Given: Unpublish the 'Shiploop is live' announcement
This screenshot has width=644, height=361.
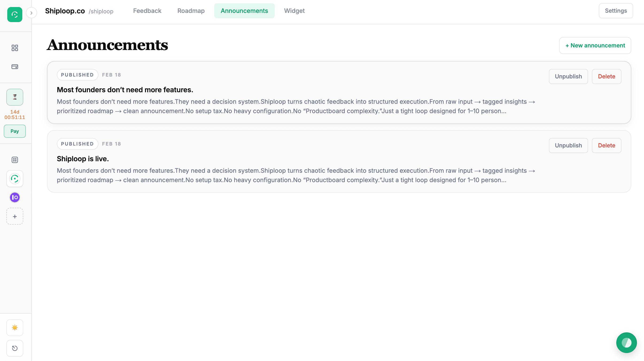Looking at the screenshot, I should coord(568,145).
